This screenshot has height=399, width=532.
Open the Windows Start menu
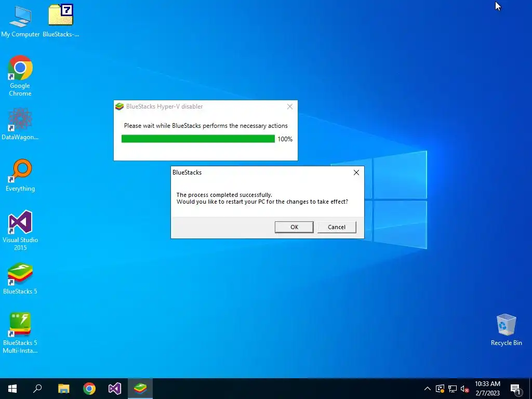12,389
